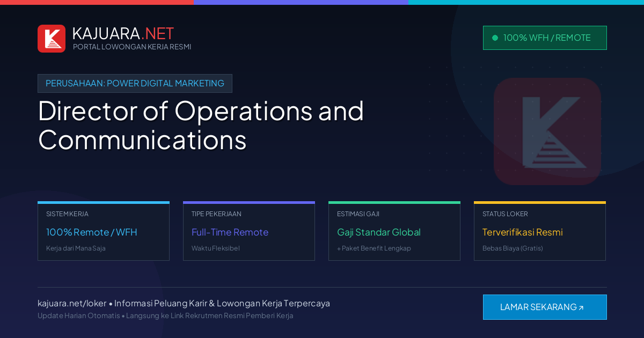Open the Sistem Kerja card

click(x=104, y=231)
